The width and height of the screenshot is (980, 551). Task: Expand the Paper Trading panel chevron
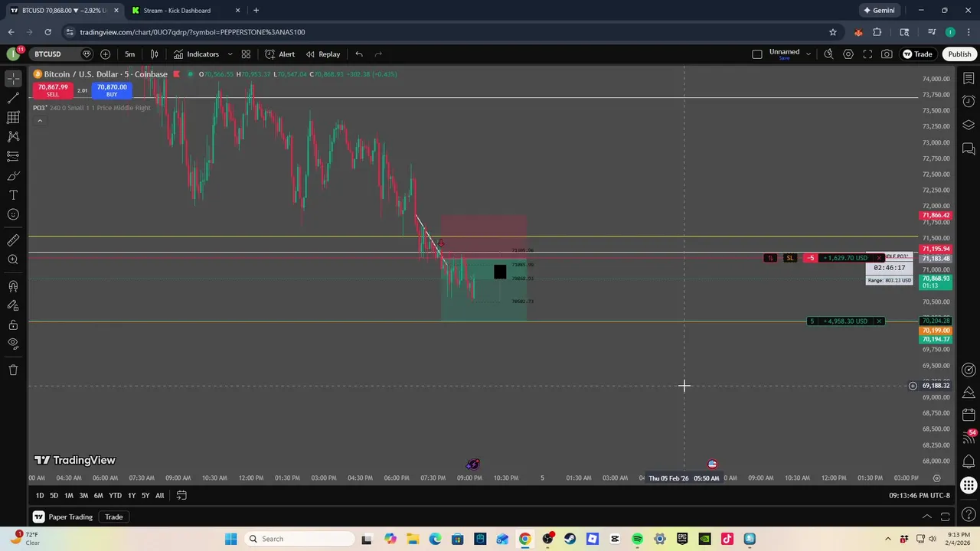[926, 517]
